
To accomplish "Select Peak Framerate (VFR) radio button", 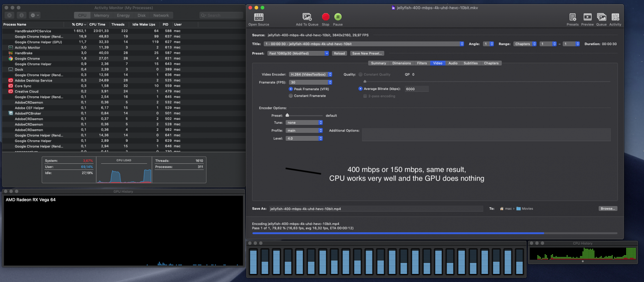I will coord(291,89).
